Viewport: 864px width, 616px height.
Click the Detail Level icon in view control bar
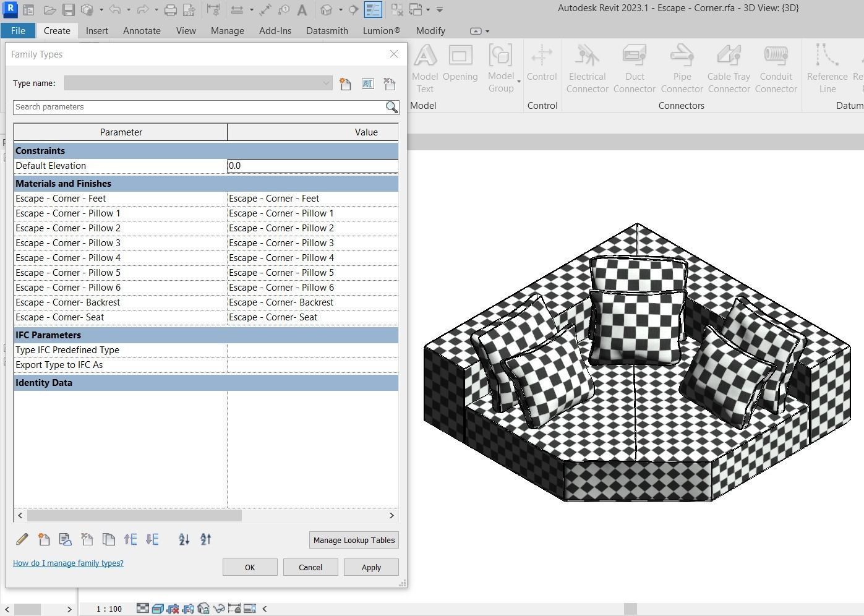(x=143, y=609)
